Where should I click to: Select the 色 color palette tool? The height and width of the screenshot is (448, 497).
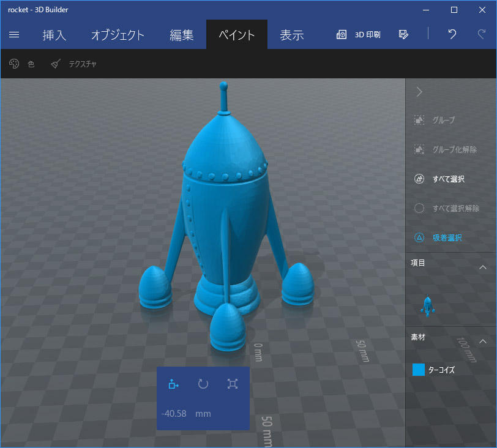[22, 64]
